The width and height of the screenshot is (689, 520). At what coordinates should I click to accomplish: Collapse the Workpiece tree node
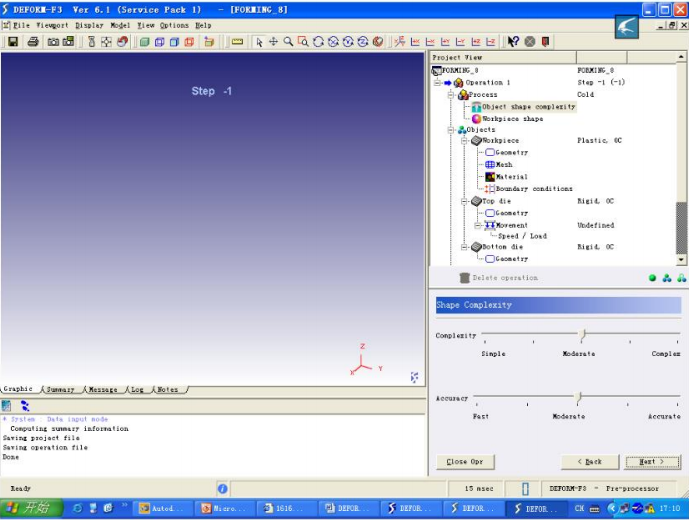pyautogui.click(x=464, y=141)
